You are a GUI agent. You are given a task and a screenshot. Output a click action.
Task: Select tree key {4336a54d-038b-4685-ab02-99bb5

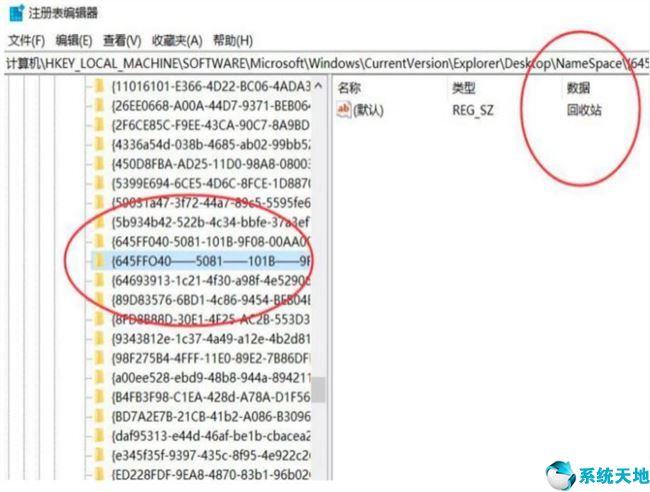[211, 144]
